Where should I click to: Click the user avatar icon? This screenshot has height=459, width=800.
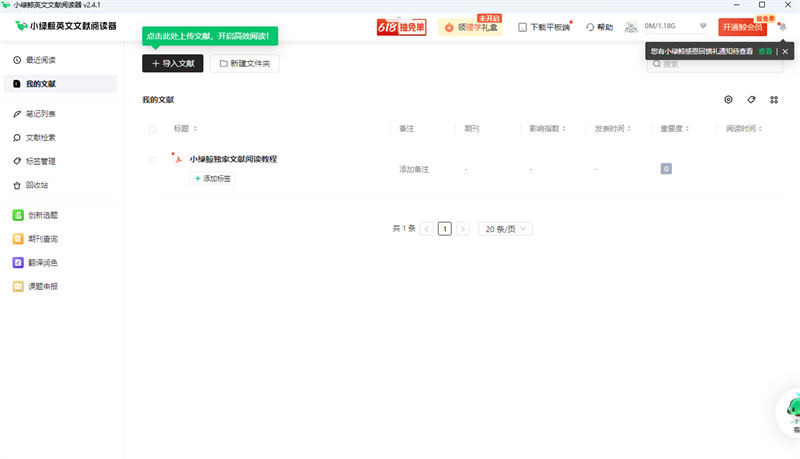click(x=631, y=27)
